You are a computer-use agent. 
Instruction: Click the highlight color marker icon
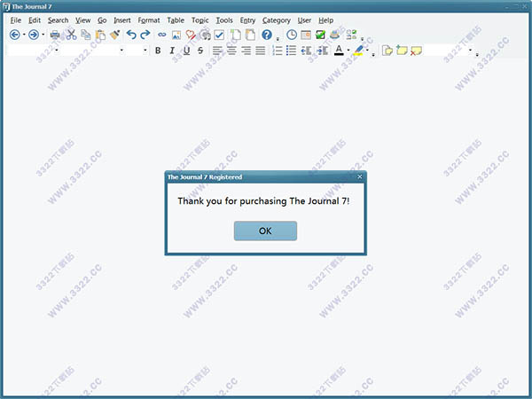[x=358, y=51]
